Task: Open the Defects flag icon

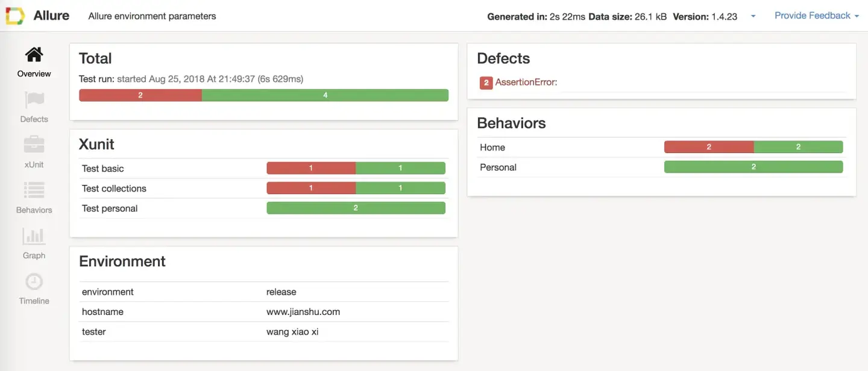Action: point(34,101)
